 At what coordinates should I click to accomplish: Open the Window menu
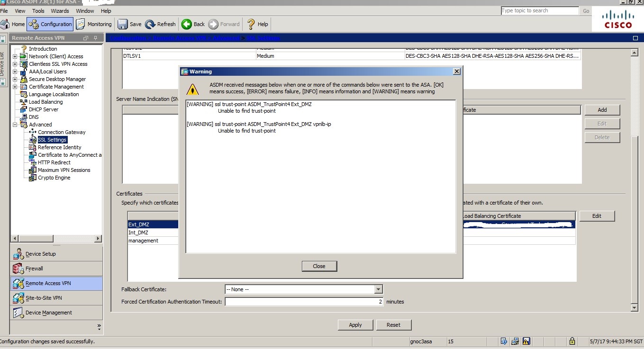85,10
